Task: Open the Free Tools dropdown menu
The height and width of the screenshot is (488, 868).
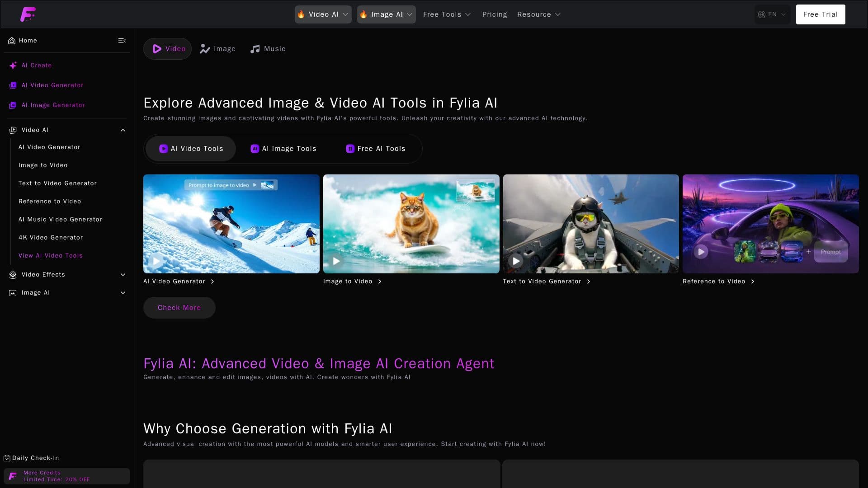Action: [x=447, y=14]
